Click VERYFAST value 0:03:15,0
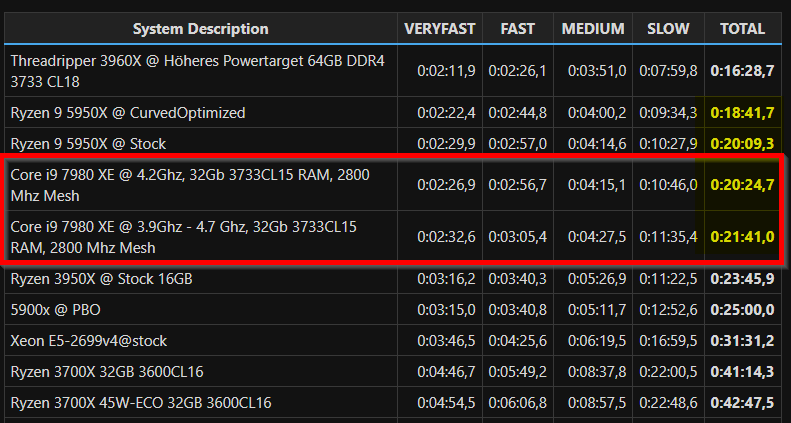This screenshot has height=423, width=791. [x=446, y=310]
